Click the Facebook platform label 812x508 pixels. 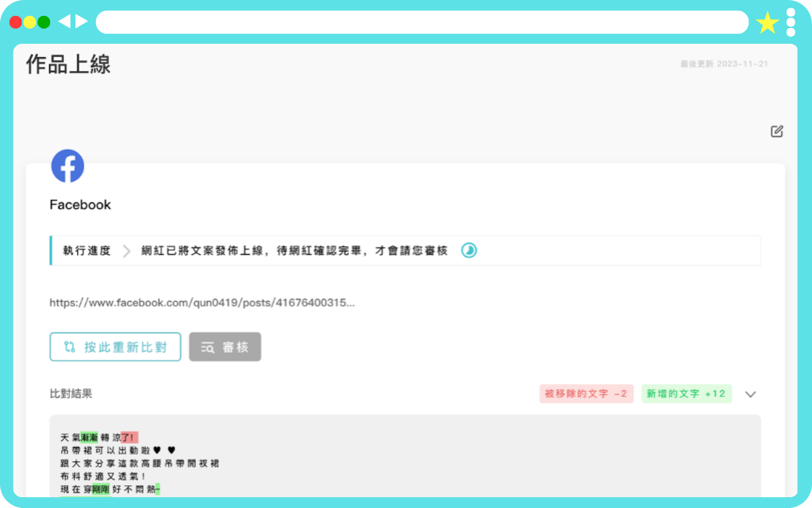coord(81,204)
